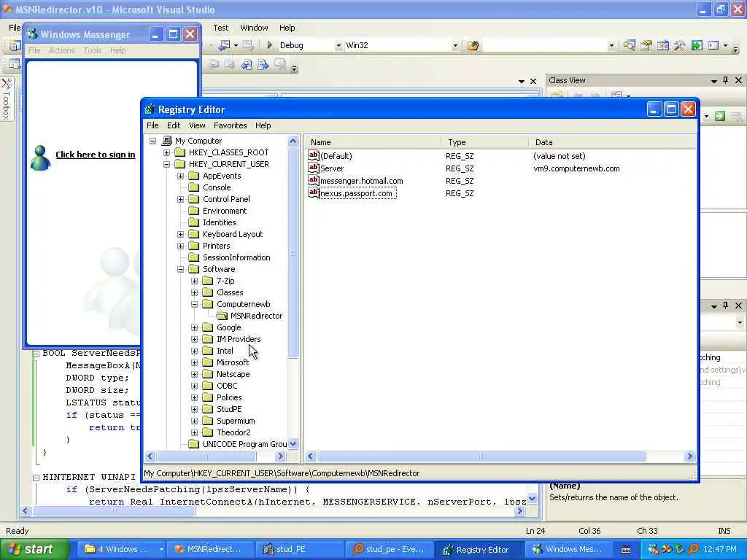Select the Environment key folder icon
Image resolution: width=747 pixels, height=560 pixels.
tap(193, 211)
